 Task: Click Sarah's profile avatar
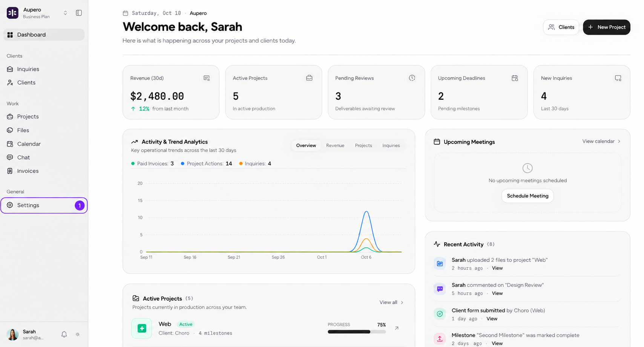(x=13, y=334)
